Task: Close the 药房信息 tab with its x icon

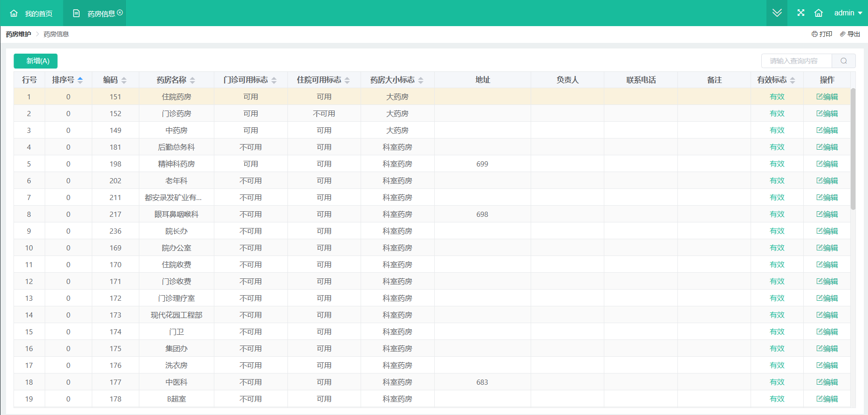Action: click(120, 13)
